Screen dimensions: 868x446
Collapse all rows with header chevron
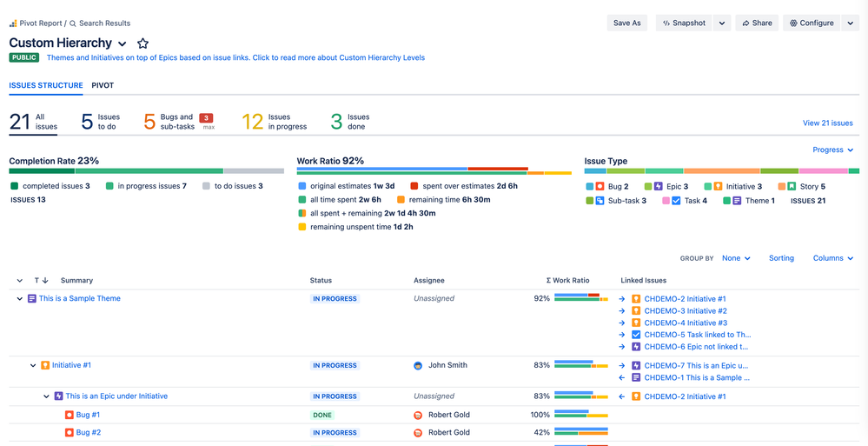click(x=20, y=281)
